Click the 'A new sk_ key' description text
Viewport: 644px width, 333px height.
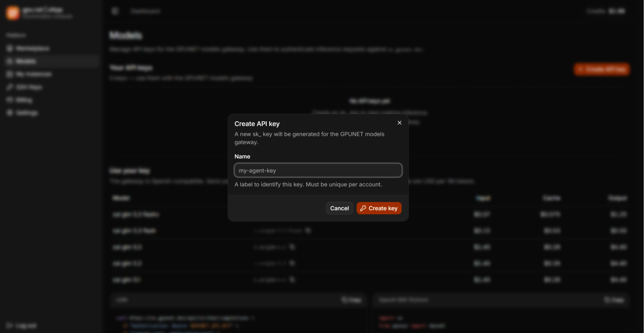click(309, 138)
